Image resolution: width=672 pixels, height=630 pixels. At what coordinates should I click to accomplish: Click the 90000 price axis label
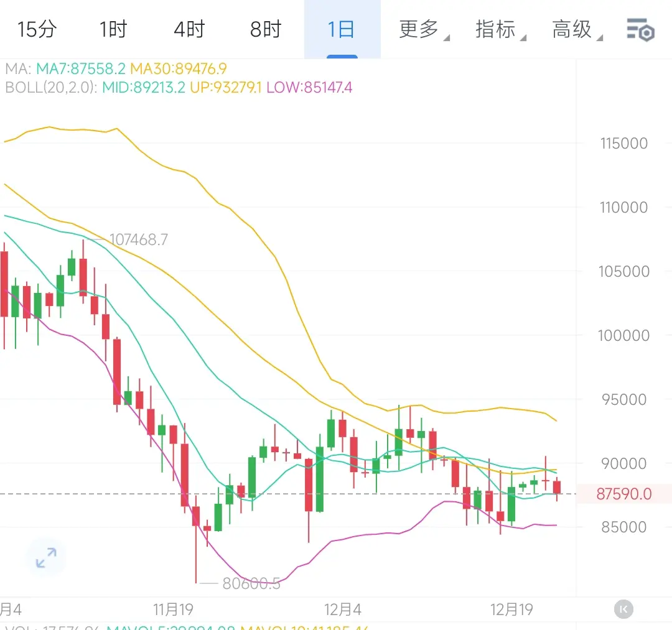624,463
